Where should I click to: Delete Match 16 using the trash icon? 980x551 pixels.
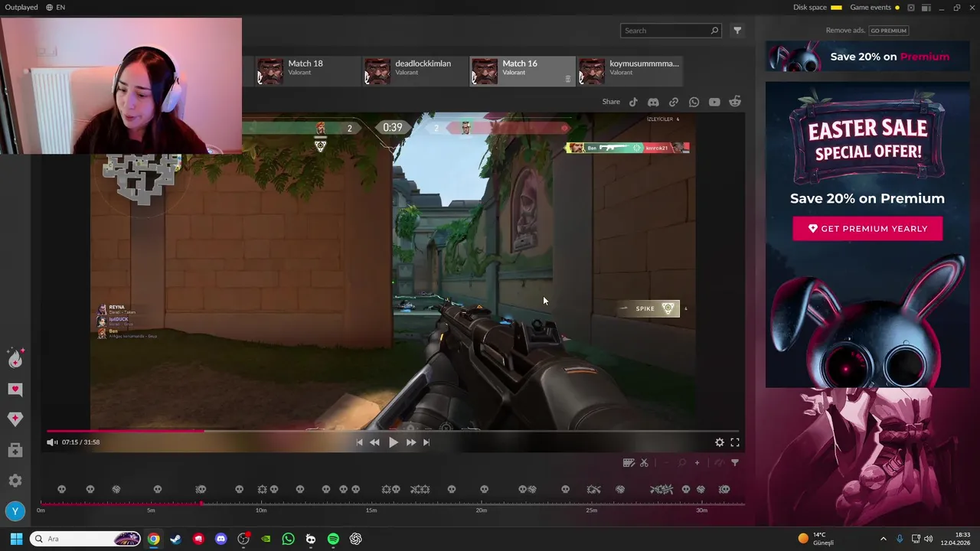coord(567,79)
